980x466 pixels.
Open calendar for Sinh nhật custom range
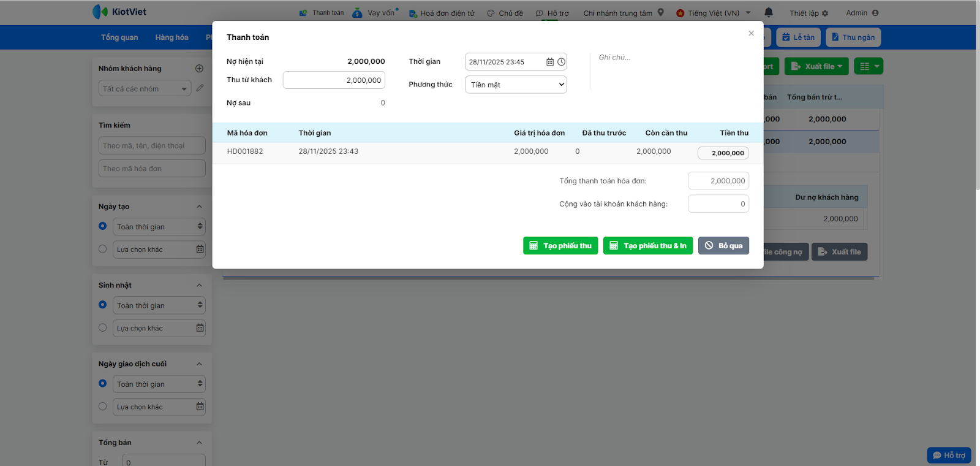click(x=200, y=327)
